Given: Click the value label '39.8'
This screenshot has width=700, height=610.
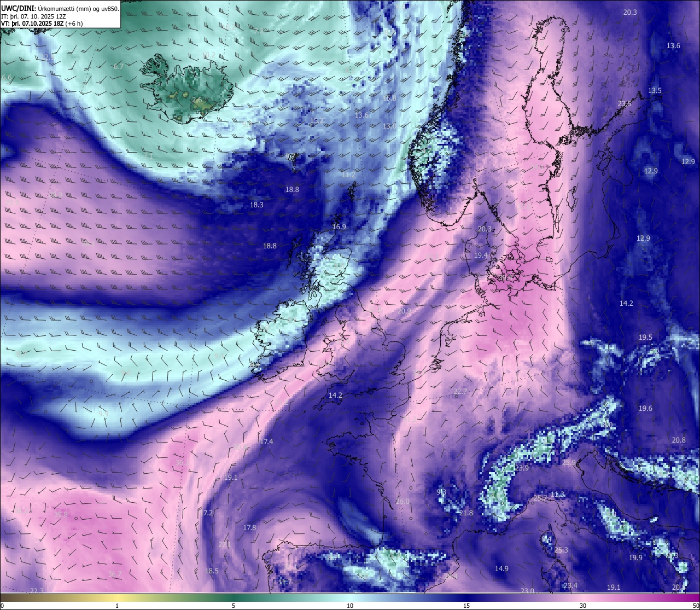Looking at the screenshot, I should (x=61, y=515).
